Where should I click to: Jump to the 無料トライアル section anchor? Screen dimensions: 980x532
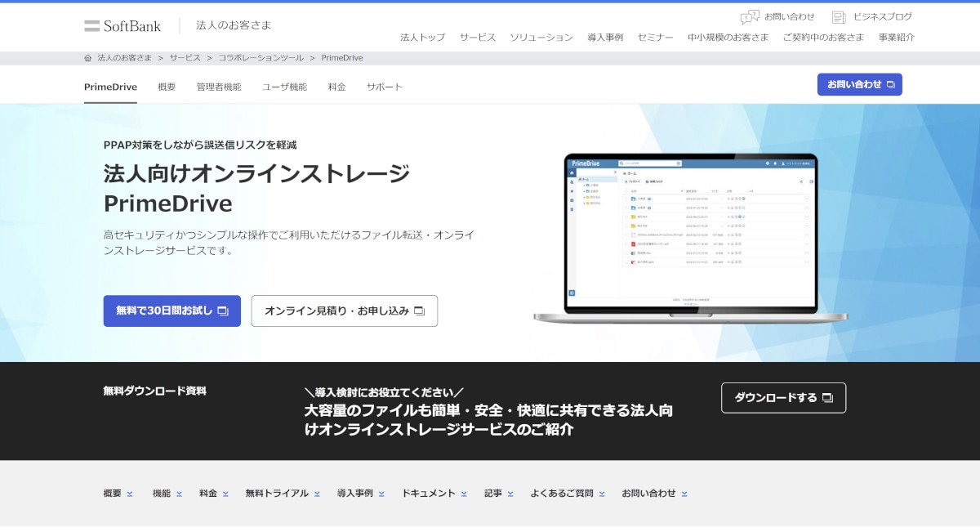(283, 494)
